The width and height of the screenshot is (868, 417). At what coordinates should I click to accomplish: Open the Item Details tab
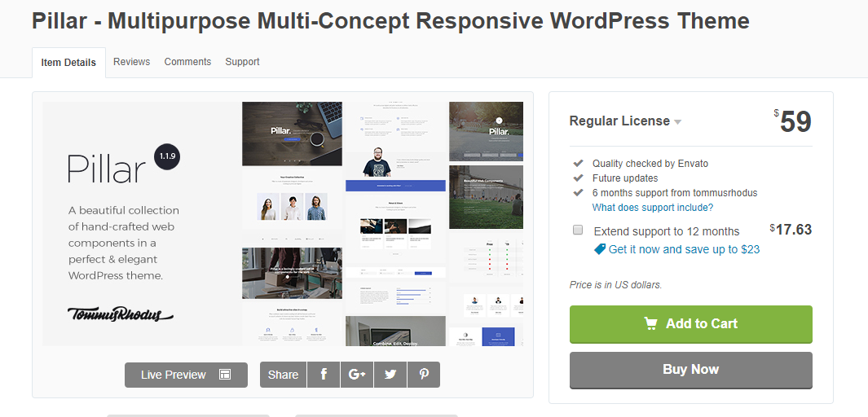tap(68, 63)
